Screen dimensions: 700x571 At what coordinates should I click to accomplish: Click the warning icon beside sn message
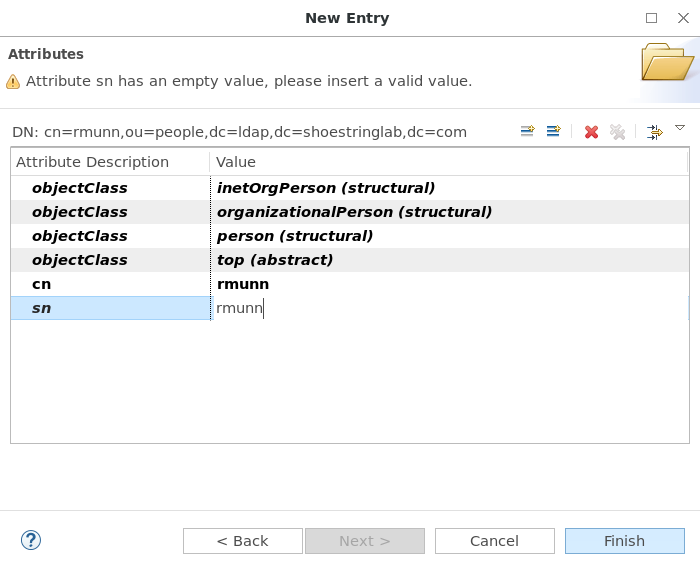pos(13,82)
